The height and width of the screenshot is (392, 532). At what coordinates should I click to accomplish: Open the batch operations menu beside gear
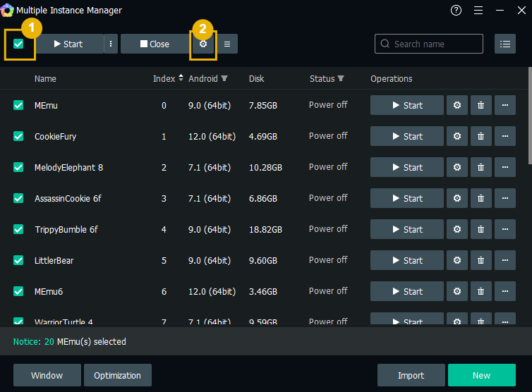tap(227, 44)
